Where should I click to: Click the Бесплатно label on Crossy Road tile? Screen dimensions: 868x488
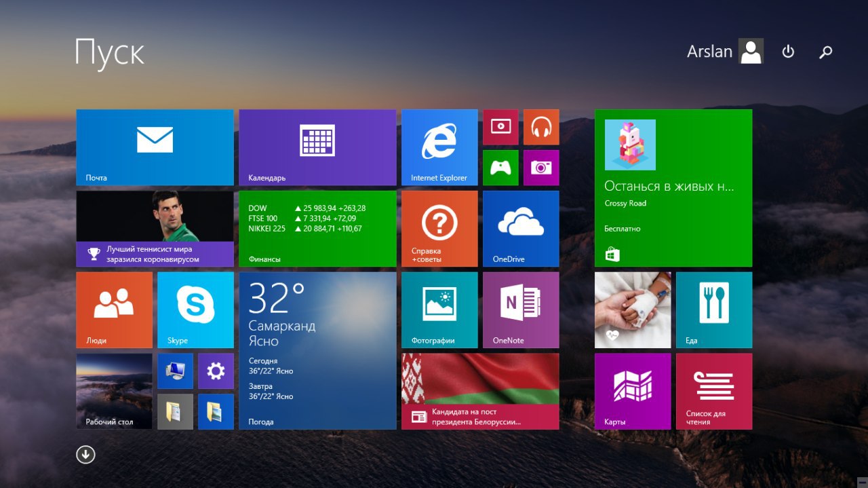(x=623, y=229)
